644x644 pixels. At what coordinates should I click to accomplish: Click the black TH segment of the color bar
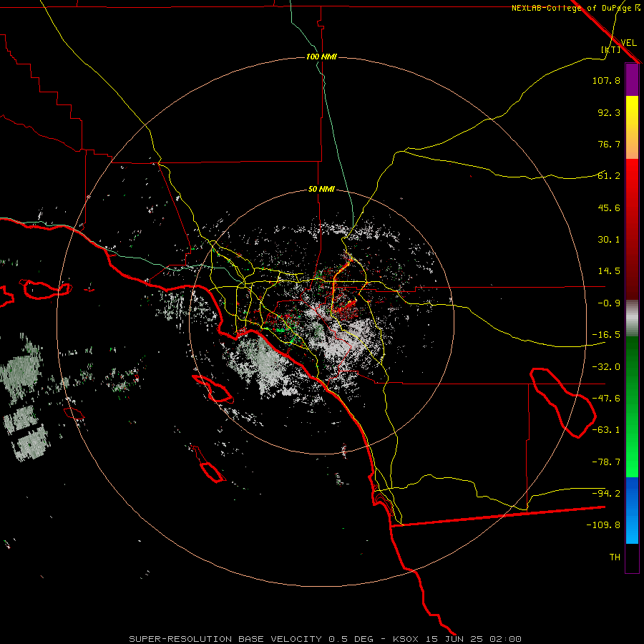[632, 557]
